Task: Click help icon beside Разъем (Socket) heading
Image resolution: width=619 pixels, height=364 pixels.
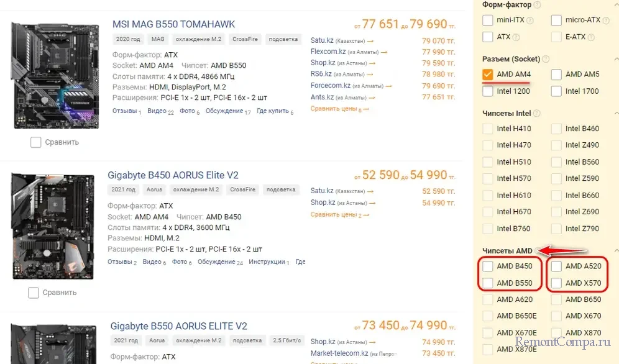Action: coord(546,59)
